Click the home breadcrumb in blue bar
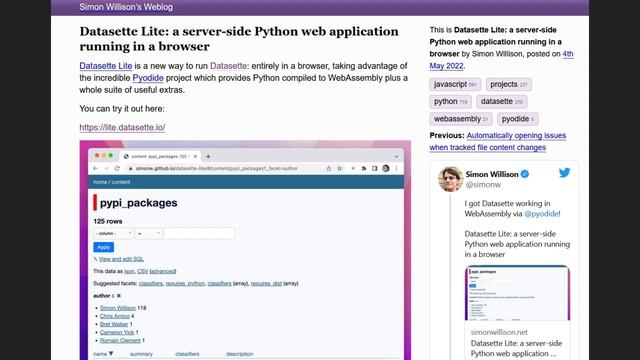Viewport: 640px width, 360px height. tap(100, 182)
